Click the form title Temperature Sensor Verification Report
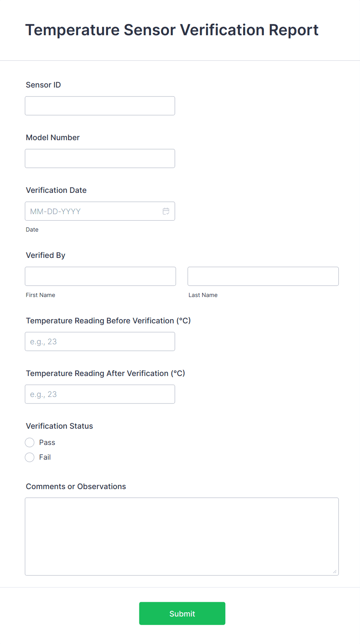360x644 pixels. point(172,29)
